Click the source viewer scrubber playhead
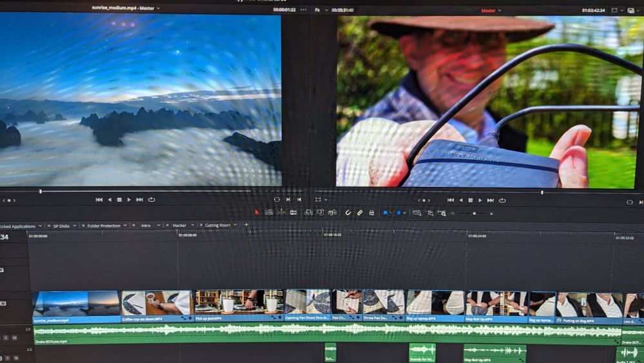This screenshot has height=363, width=644. (x=41, y=191)
